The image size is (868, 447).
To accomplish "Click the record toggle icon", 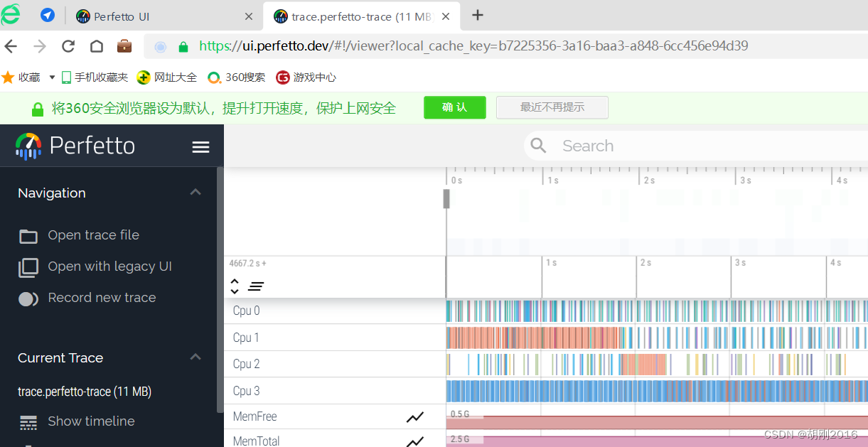I will (28, 298).
